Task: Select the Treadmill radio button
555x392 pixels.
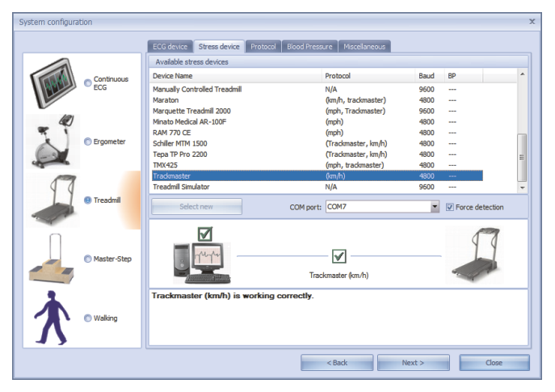Action: tap(88, 200)
